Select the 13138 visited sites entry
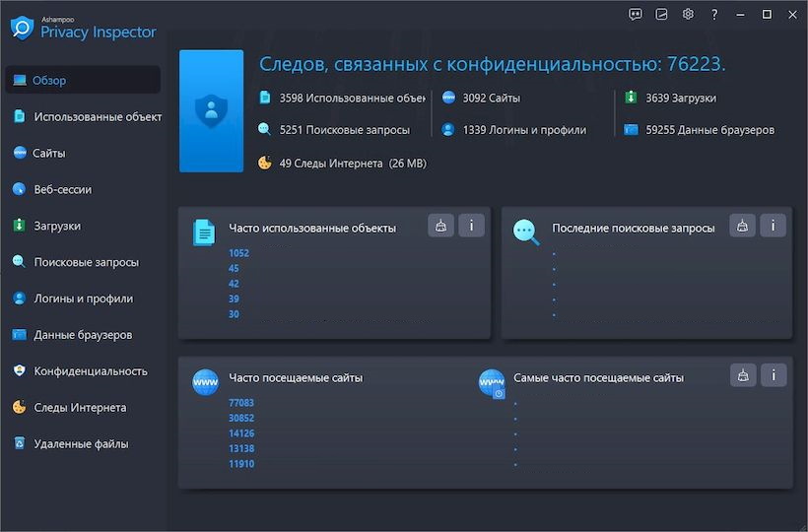Viewport: 808px width, 532px height. 241,448
